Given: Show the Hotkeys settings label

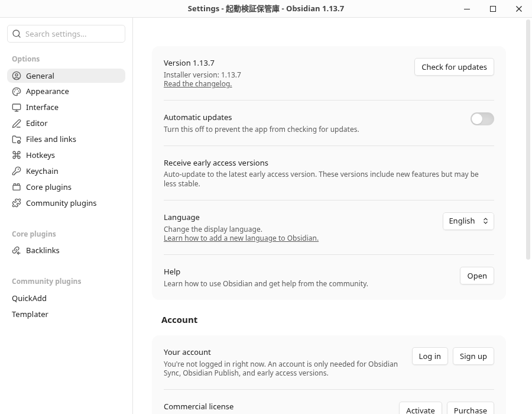Looking at the screenshot, I should click(40, 156).
